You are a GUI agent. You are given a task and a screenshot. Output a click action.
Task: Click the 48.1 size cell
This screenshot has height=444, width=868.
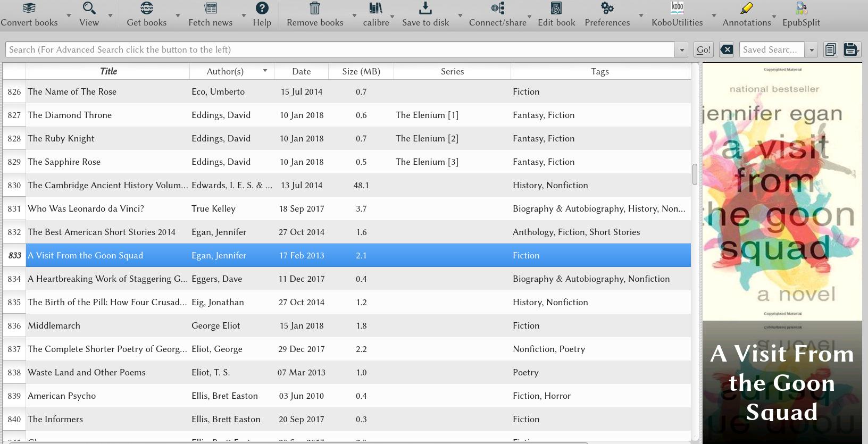pos(361,185)
